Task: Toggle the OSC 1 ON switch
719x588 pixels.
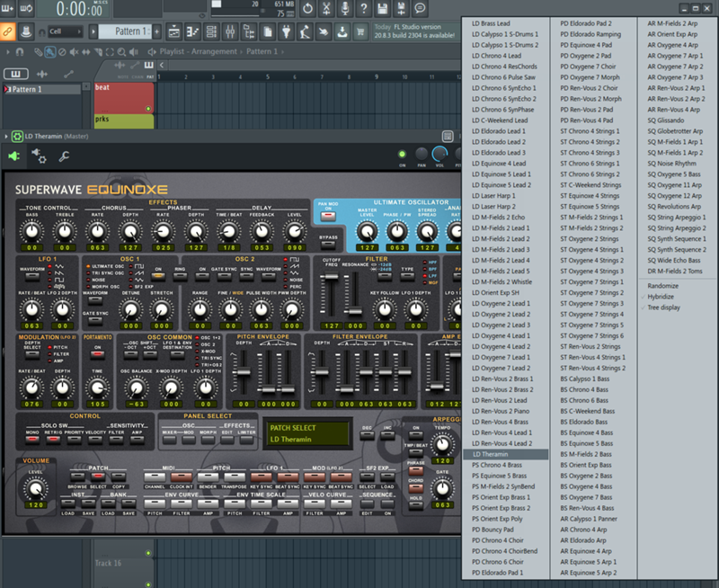Action: coord(158,276)
